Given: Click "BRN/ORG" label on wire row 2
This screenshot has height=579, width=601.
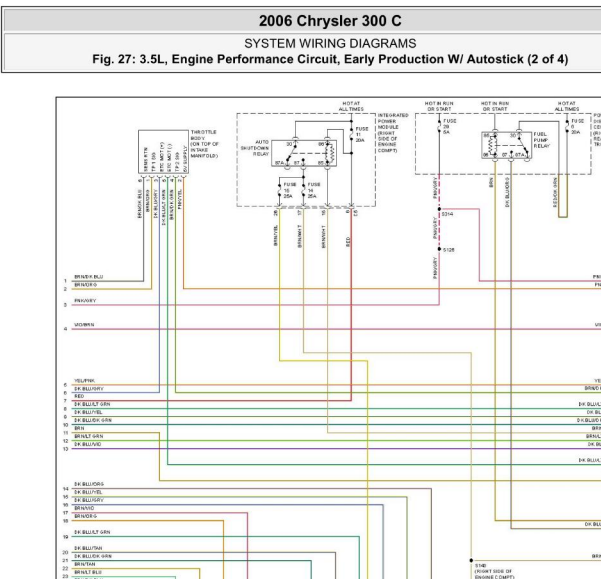Looking at the screenshot, I should 85,285.
